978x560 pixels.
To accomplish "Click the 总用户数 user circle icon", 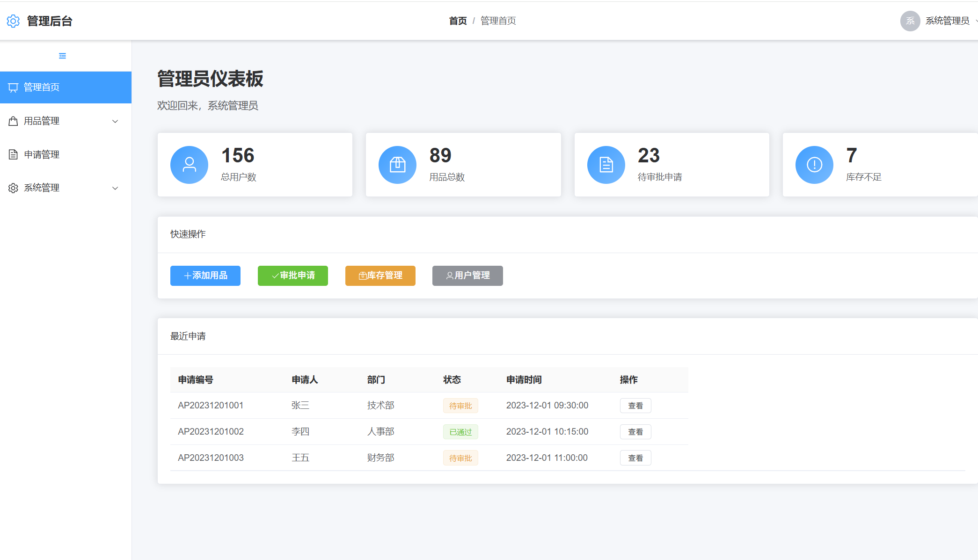I will (189, 165).
